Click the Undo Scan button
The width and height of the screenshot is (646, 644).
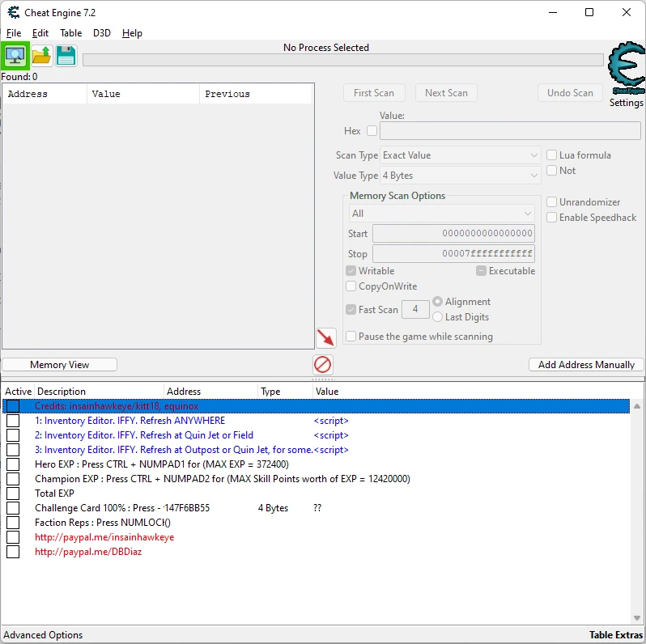tap(570, 93)
